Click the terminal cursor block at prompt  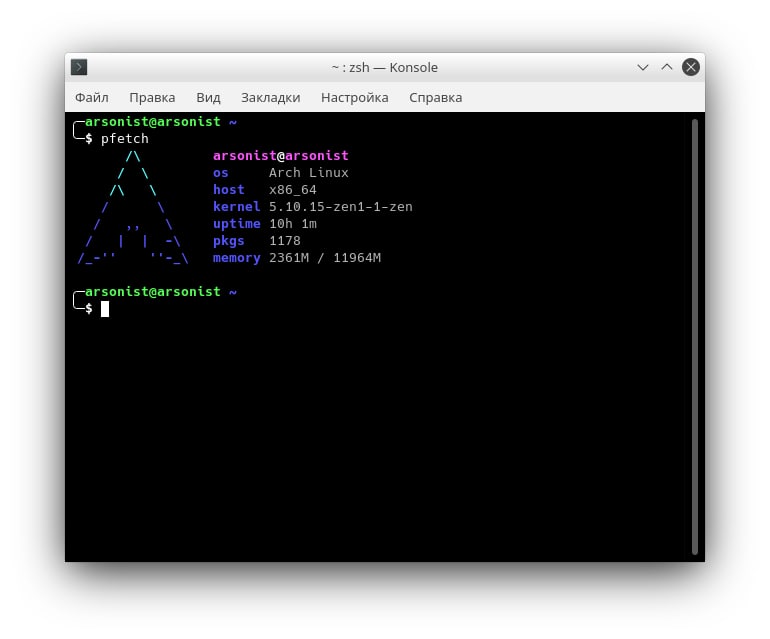tap(105, 309)
